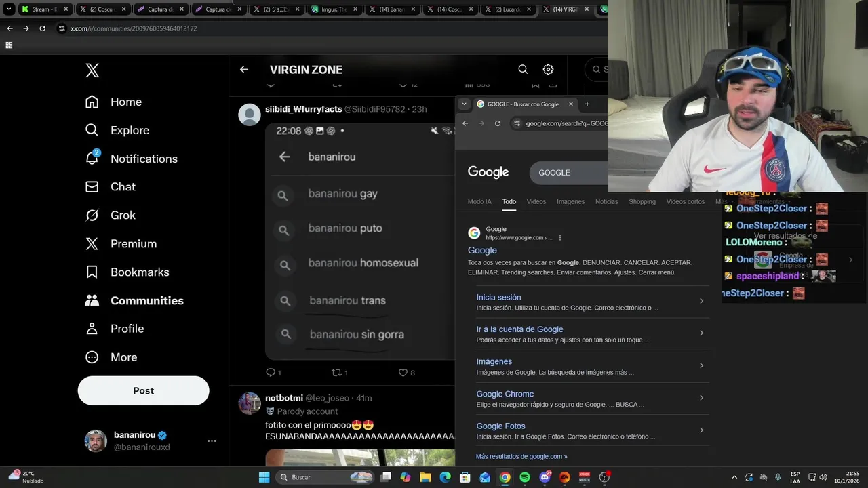Open Explore in X sidebar

point(117,130)
